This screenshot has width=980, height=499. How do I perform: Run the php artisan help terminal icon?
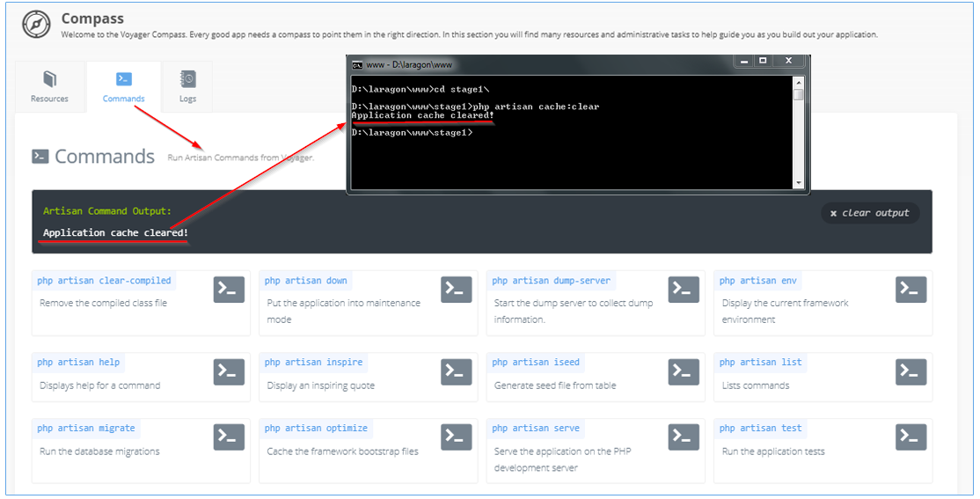(x=229, y=371)
